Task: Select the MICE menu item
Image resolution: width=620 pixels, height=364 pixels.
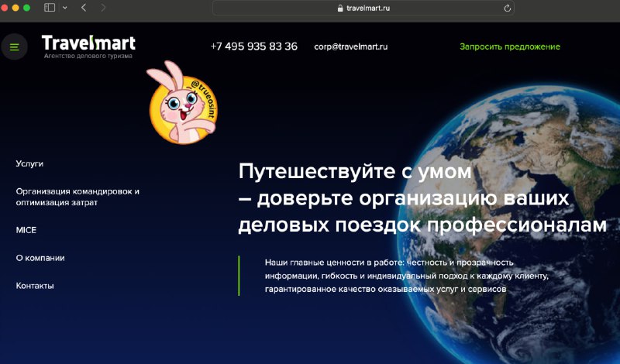Action: [x=26, y=230]
